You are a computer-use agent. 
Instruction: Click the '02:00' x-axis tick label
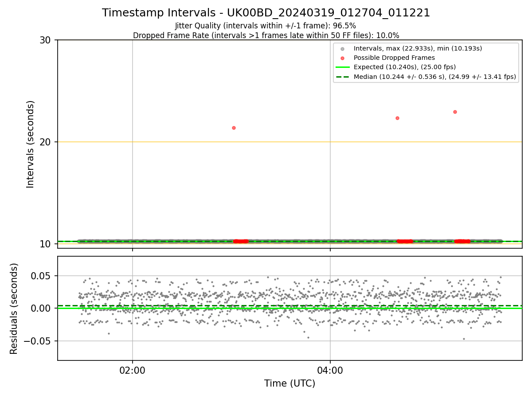pos(133,370)
